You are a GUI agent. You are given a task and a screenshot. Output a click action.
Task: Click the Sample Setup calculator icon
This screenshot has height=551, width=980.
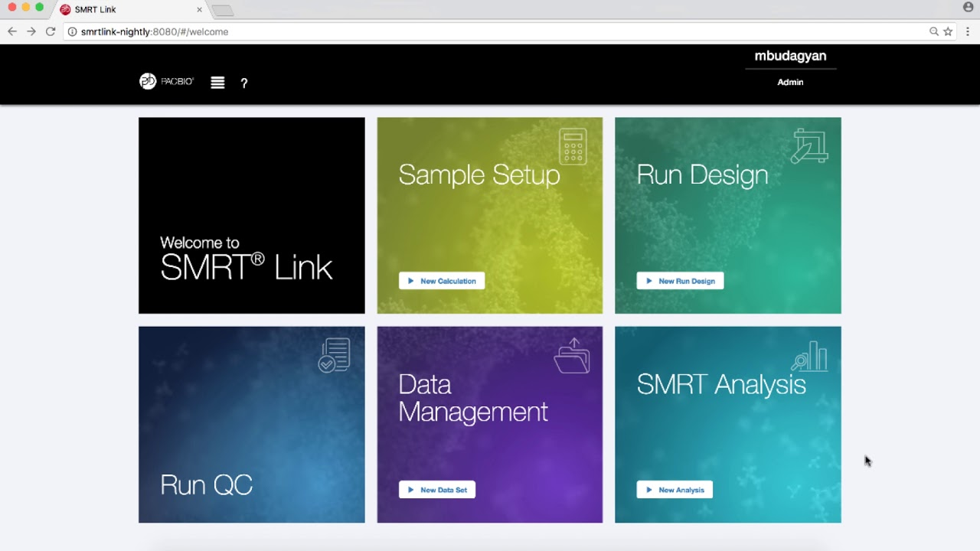click(573, 146)
